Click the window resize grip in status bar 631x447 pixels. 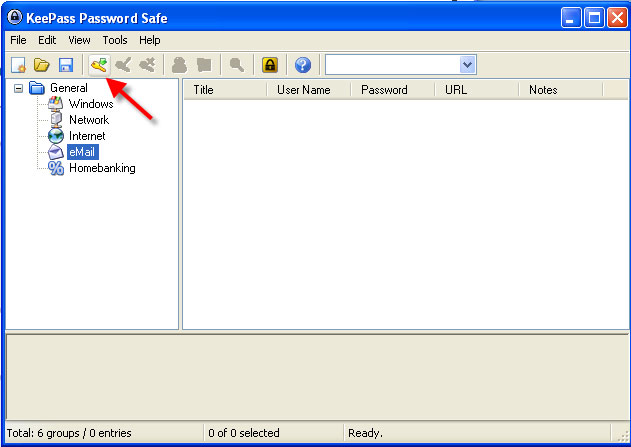(623, 435)
